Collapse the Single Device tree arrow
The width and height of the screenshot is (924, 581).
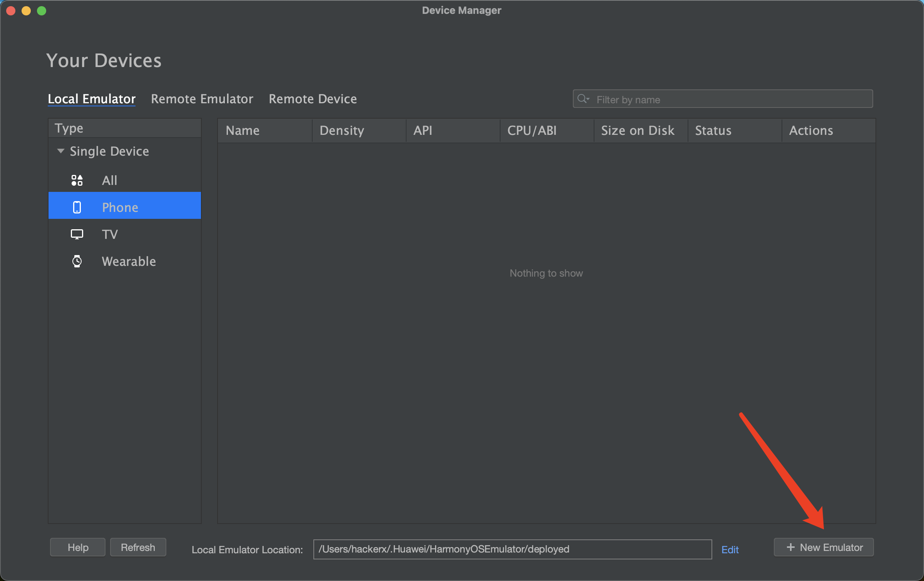click(x=60, y=151)
